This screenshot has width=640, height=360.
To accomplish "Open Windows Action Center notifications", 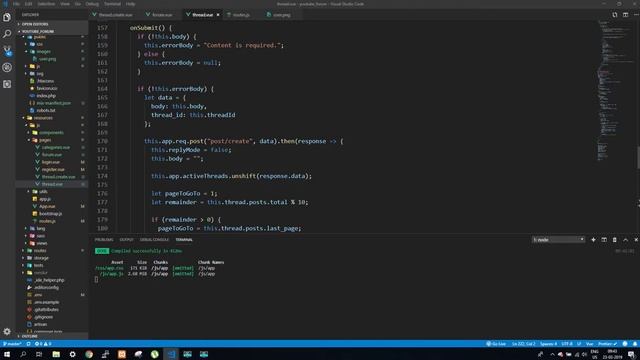I will 631,354.
